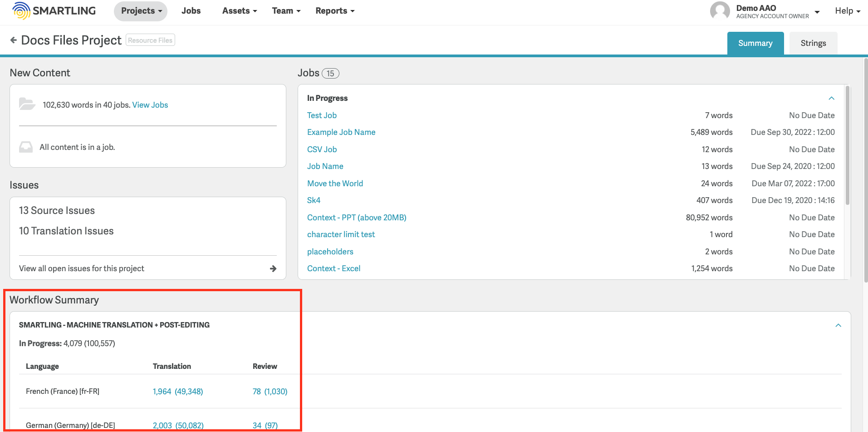
Task: Collapse the Machine Translation workflow panel
Action: [839, 325]
